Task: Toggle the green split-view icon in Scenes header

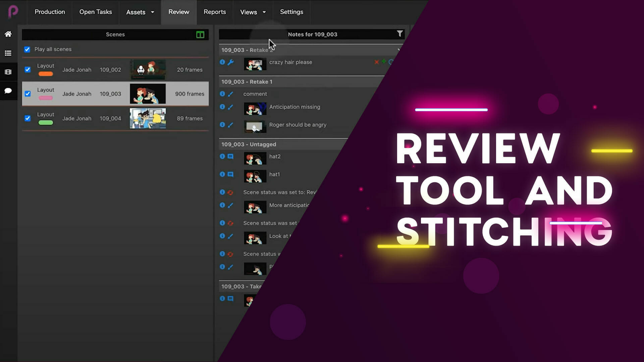Action: click(x=200, y=35)
